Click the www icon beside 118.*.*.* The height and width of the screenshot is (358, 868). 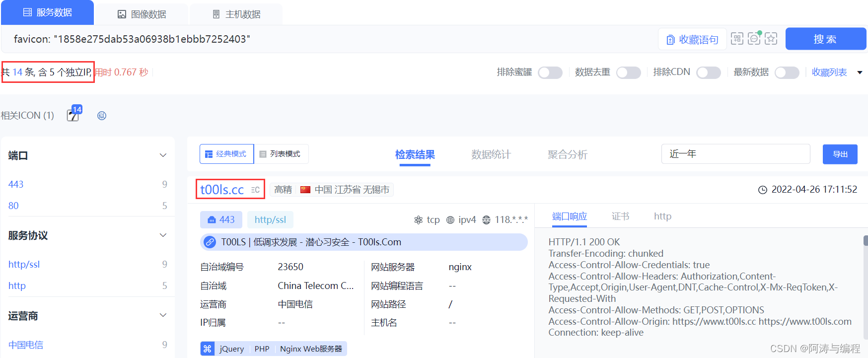tap(487, 220)
